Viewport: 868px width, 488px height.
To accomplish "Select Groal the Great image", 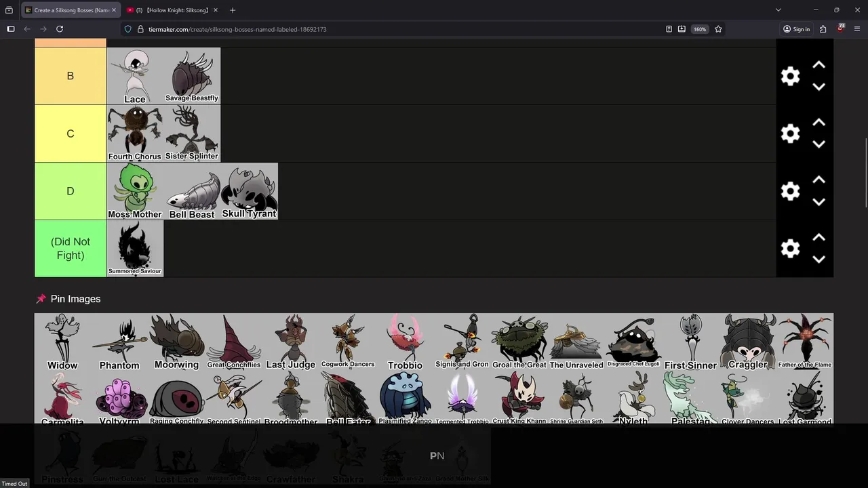I will tap(519, 342).
